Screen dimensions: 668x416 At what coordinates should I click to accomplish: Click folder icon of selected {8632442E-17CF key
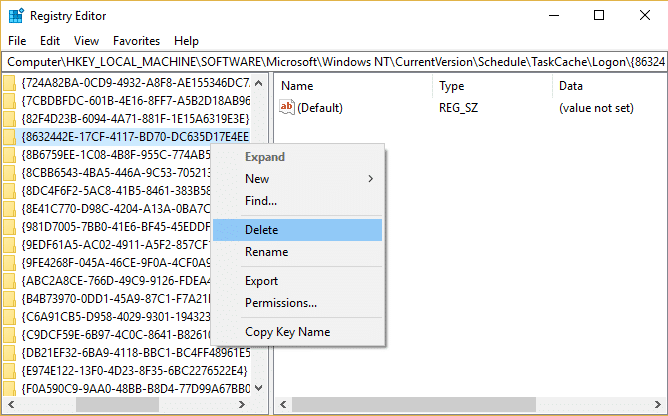pyautogui.click(x=9, y=137)
